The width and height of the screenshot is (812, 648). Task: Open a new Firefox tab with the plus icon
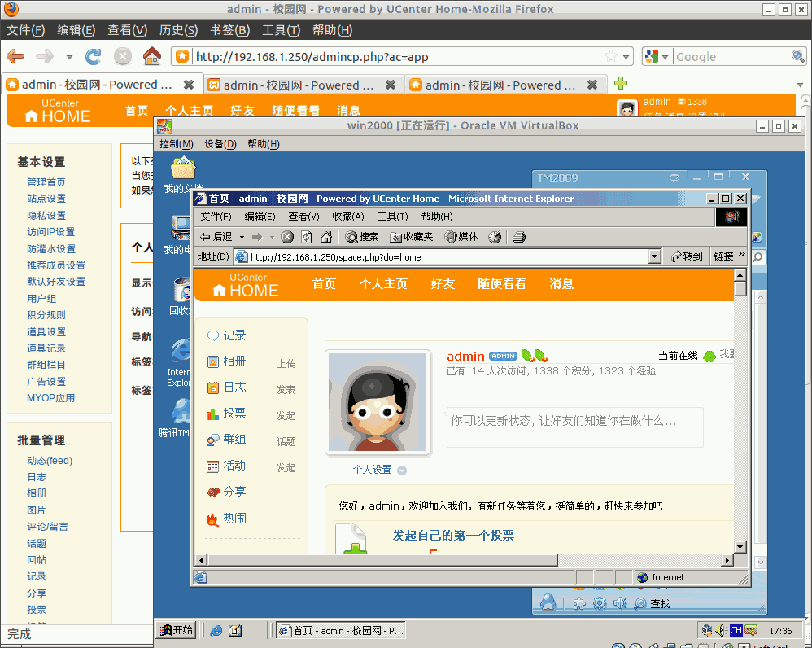point(621,83)
